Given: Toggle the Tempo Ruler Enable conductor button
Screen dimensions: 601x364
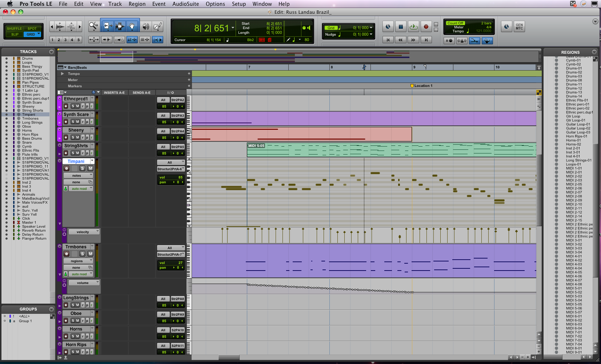Looking at the screenshot, I should 487,40.
